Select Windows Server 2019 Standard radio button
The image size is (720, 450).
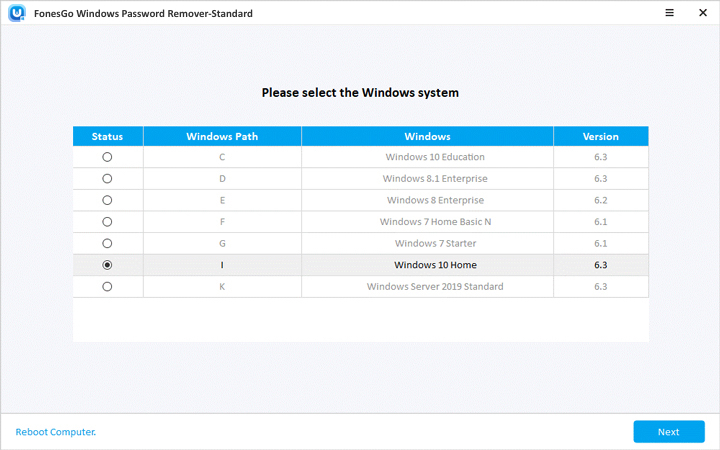107,287
